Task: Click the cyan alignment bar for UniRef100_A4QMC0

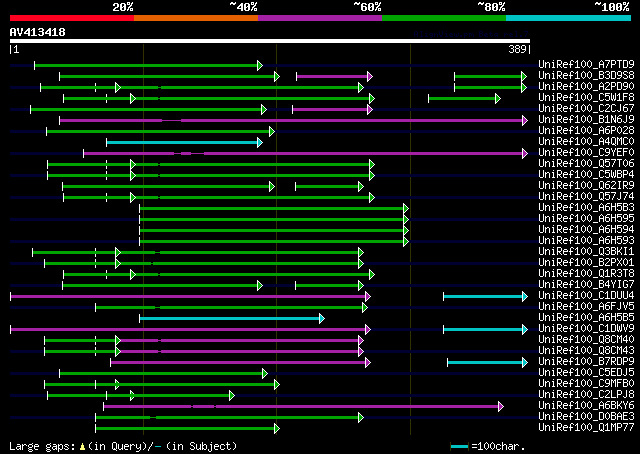Action: 184,142
